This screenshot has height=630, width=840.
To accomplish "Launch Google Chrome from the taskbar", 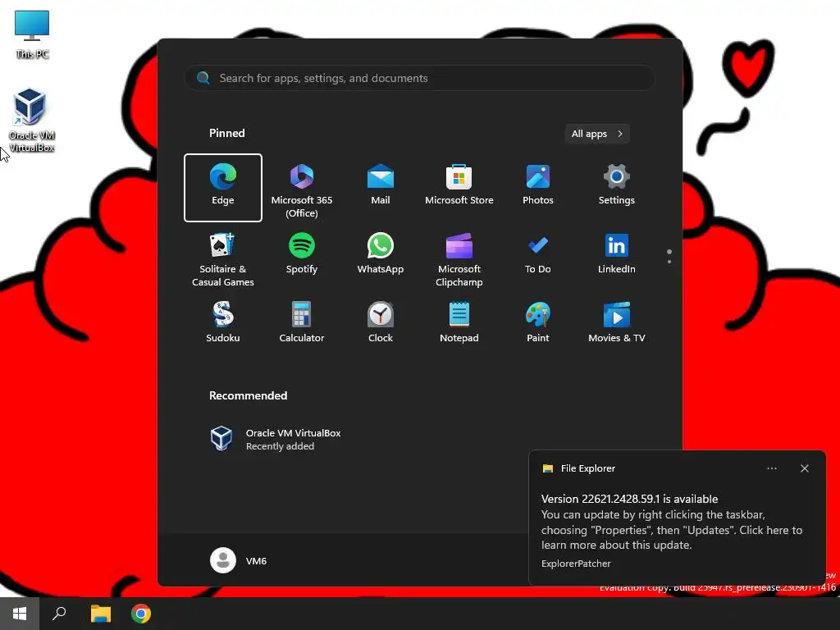I will pyautogui.click(x=141, y=614).
